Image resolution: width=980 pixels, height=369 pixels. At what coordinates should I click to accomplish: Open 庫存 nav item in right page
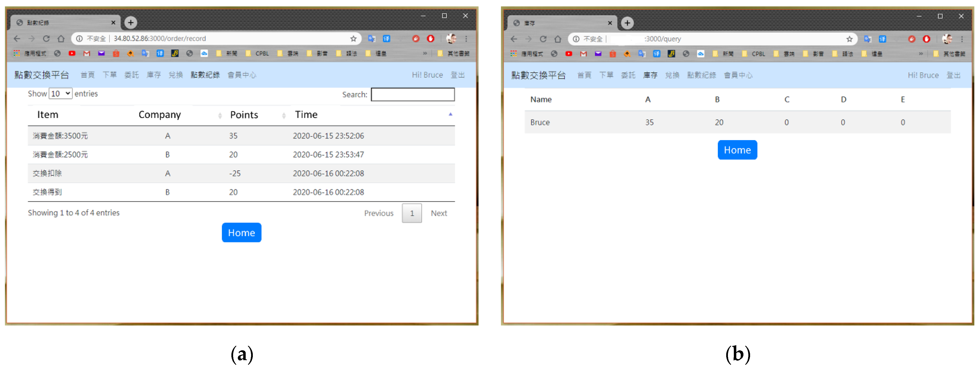(x=650, y=75)
